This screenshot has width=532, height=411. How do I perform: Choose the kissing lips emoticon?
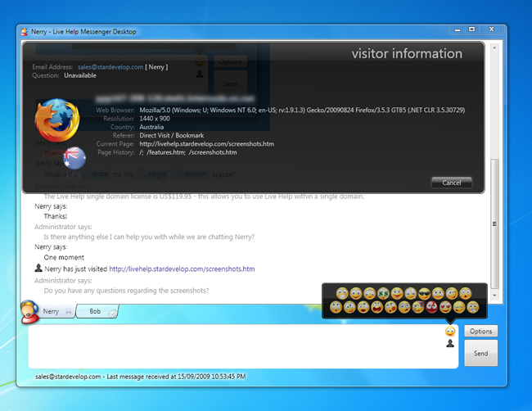[391, 307]
